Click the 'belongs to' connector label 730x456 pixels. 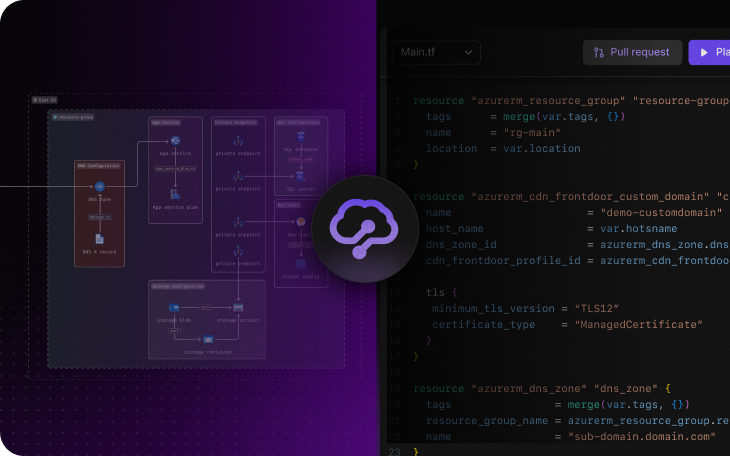(100, 217)
